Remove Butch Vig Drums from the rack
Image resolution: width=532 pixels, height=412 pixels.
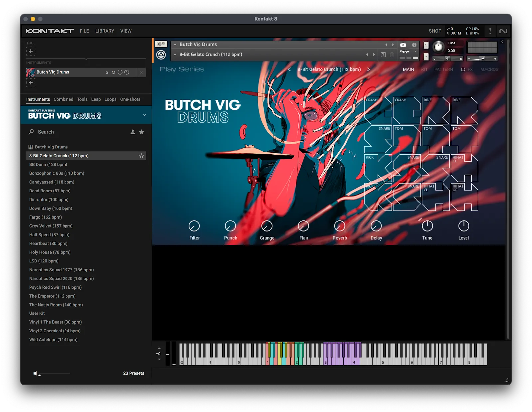coord(141,72)
